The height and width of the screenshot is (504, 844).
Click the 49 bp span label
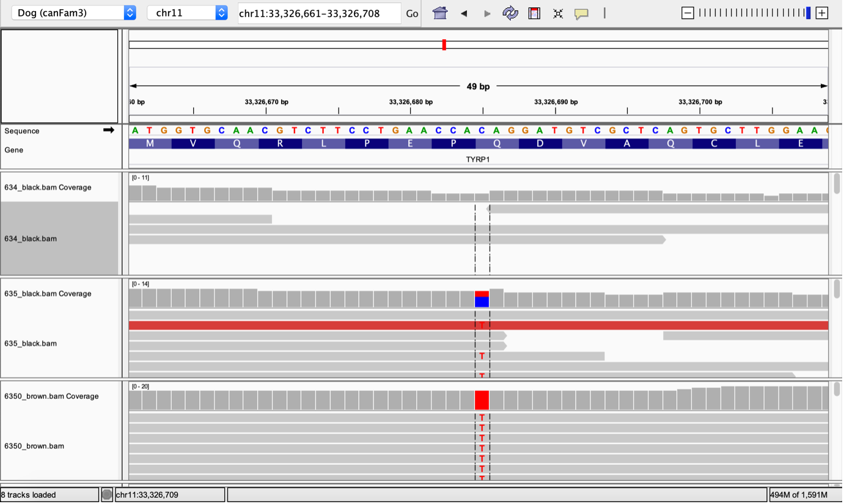tap(478, 87)
